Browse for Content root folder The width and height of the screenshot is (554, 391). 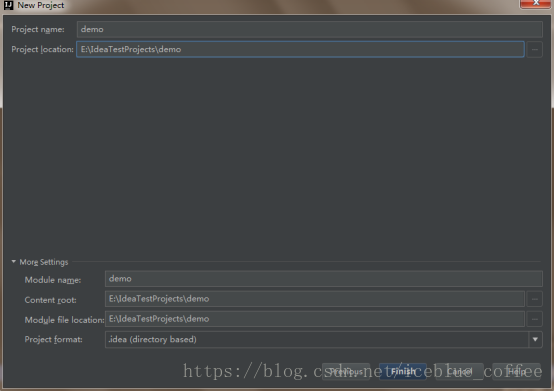point(535,299)
